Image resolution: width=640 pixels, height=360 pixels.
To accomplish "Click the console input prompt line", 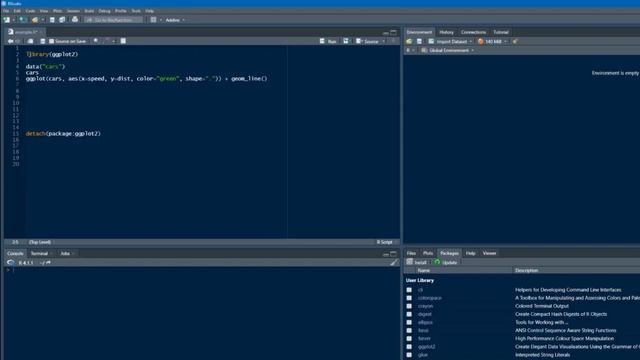I will tap(202, 270).
